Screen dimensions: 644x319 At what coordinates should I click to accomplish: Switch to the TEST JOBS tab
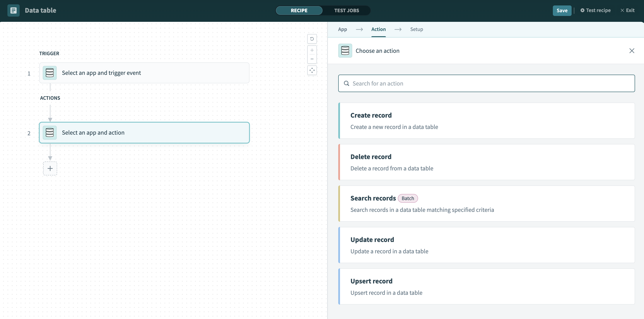click(347, 10)
